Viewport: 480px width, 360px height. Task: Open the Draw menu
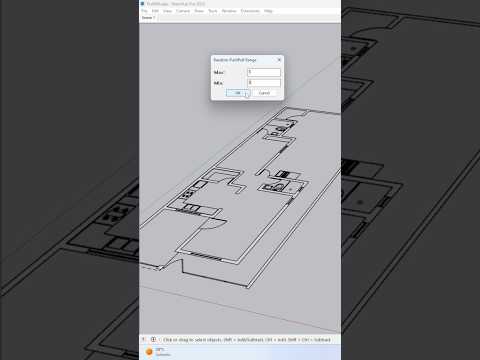tap(199, 11)
